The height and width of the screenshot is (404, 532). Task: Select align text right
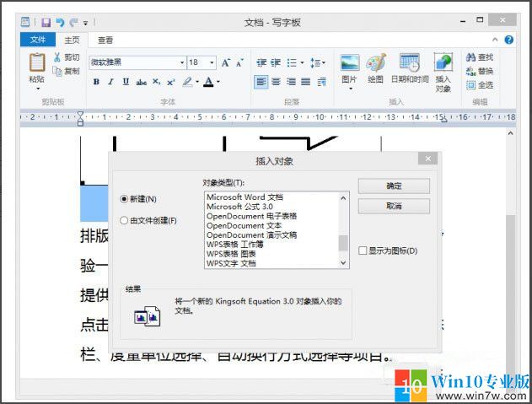tap(291, 82)
